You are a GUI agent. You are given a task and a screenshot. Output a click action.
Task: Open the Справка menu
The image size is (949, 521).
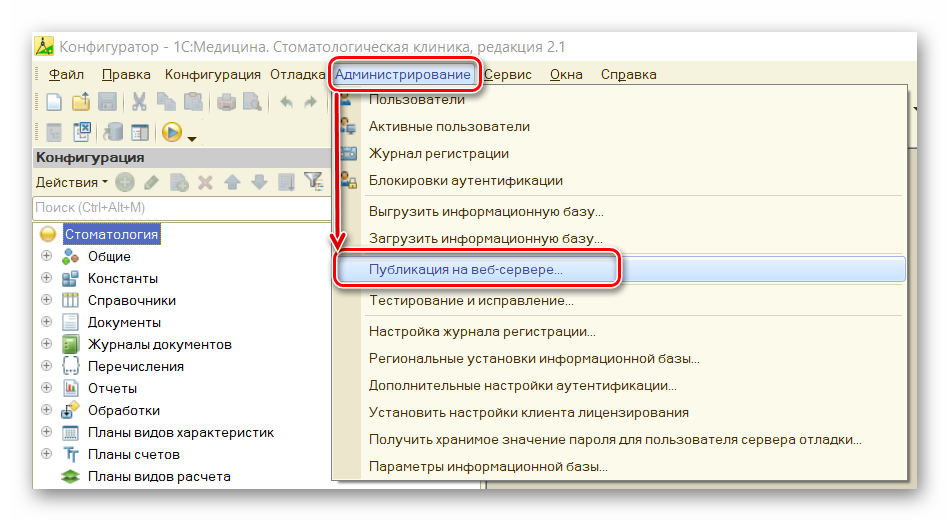pos(628,74)
